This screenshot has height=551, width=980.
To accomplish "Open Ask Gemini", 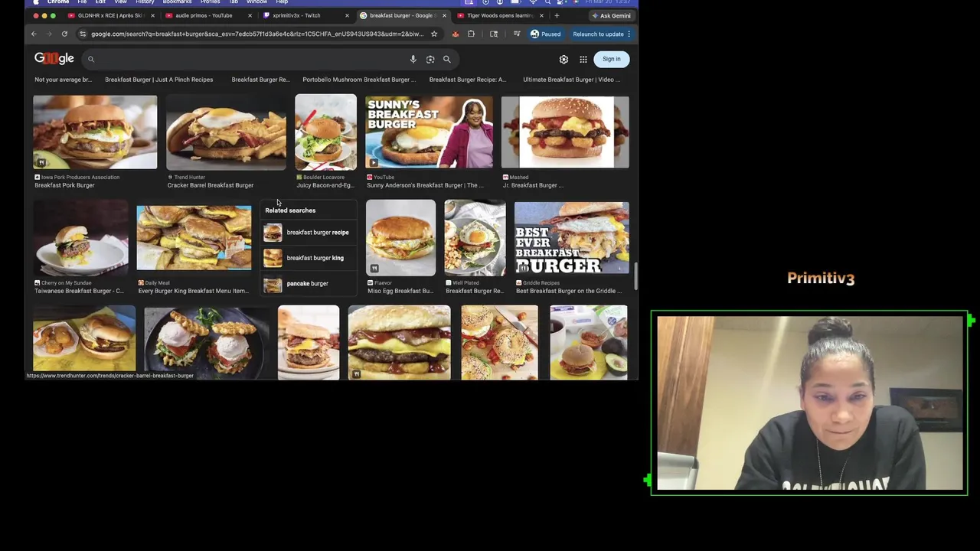I will pos(611,15).
